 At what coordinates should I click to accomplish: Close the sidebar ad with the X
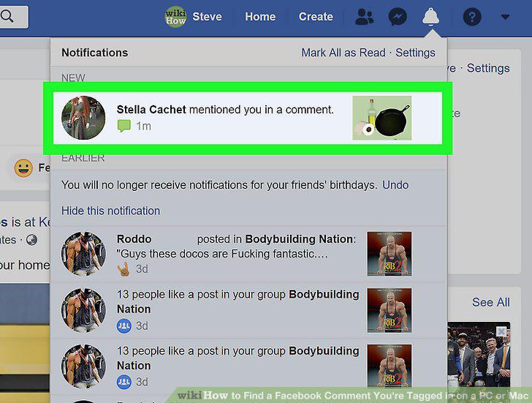(x=501, y=331)
